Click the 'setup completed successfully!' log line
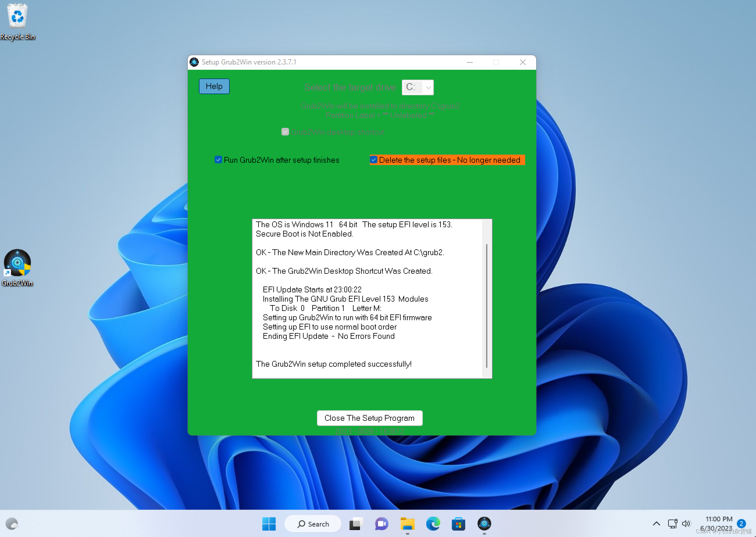 (334, 364)
